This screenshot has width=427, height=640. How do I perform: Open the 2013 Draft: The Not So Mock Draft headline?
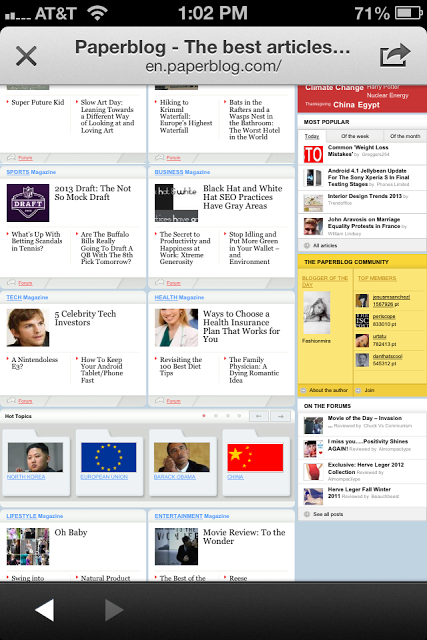pyautogui.click(x=93, y=193)
